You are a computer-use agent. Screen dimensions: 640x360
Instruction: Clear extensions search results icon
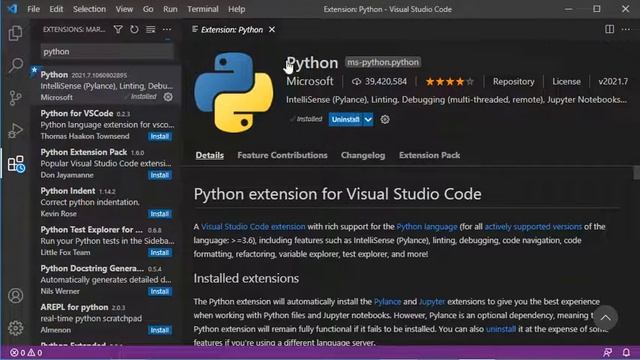click(151, 29)
